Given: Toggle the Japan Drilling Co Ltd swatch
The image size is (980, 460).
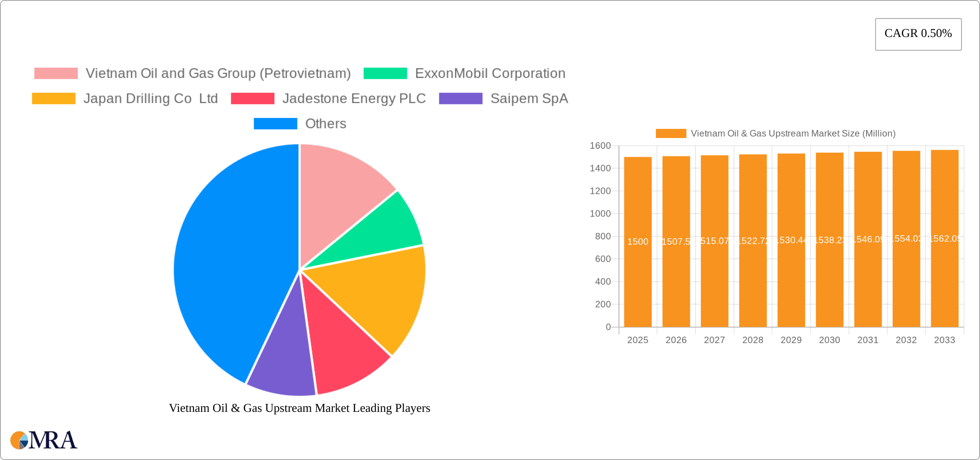Looking at the screenshot, I should coord(54,98).
